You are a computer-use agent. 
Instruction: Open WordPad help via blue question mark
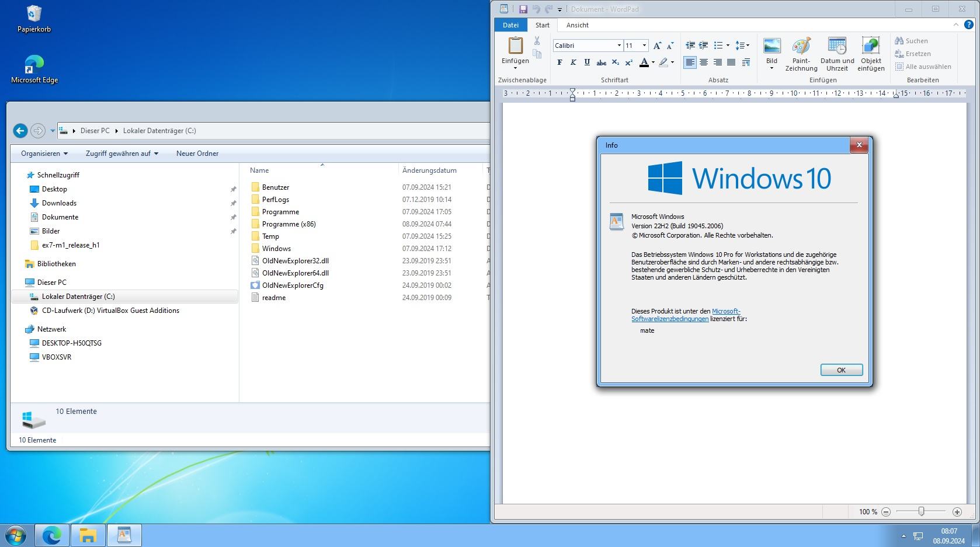[968, 25]
